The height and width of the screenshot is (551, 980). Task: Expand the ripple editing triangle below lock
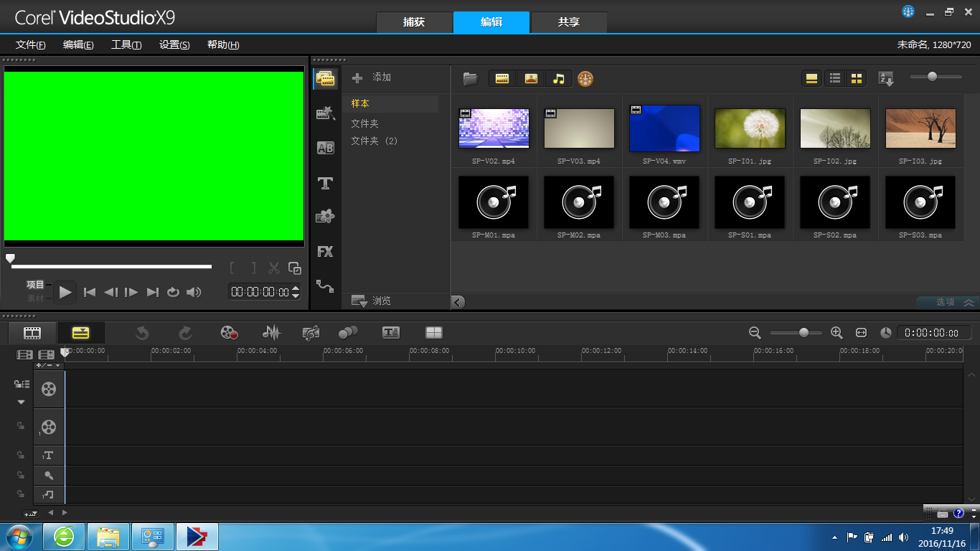point(21,402)
